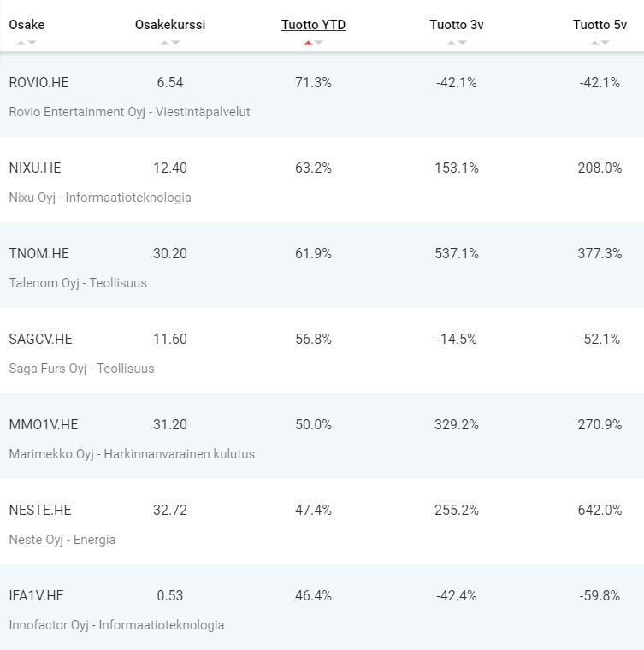644x650 pixels.
Task: Sort descending by Osake column arrow
Action: coord(32,42)
